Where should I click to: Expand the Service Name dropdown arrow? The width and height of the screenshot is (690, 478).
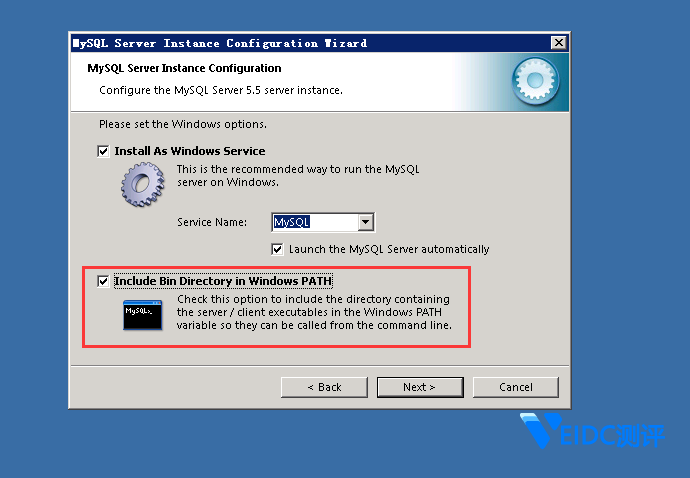point(366,222)
